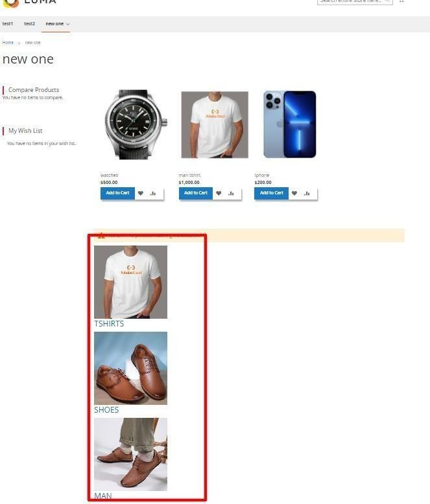This screenshot has width=430, height=504.
Task: Add man tshirt to cart
Action: (x=196, y=193)
